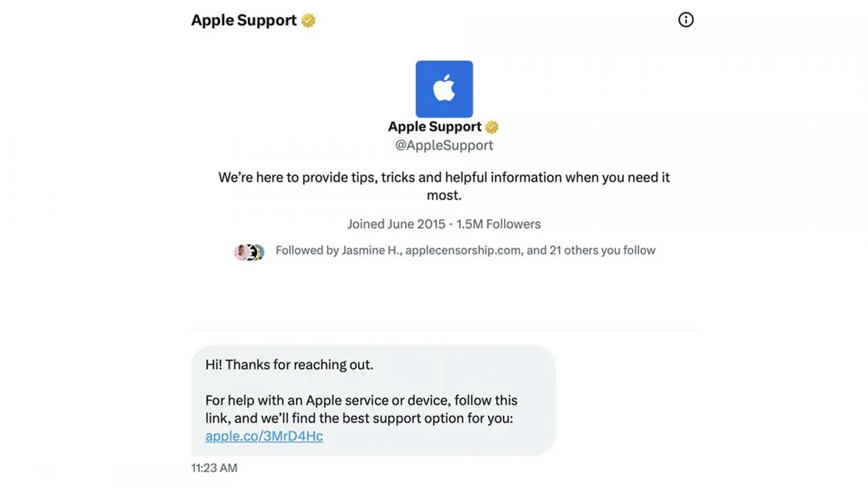Image resolution: width=868 pixels, height=488 pixels.
Task: Click 'applecensorship.com' in followed-by line
Action: pyautogui.click(x=464, y=251)
